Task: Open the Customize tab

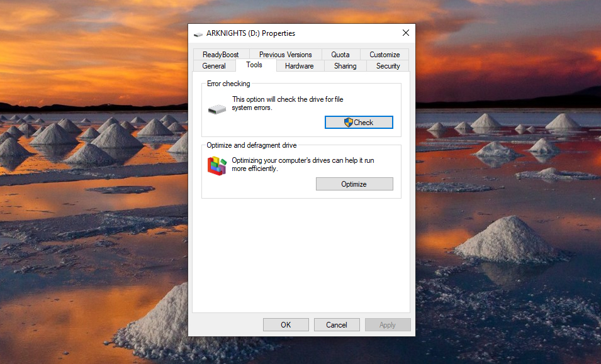Action: point(384,54)
